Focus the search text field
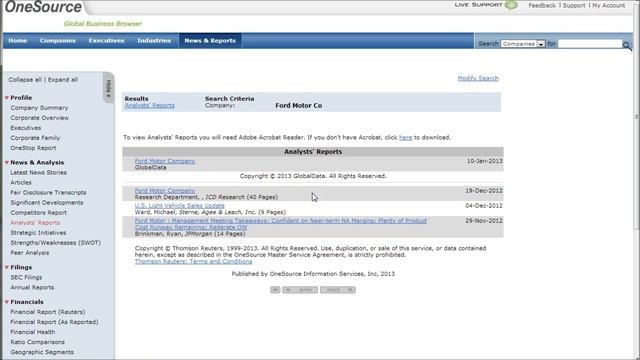 tap(589, 44)
